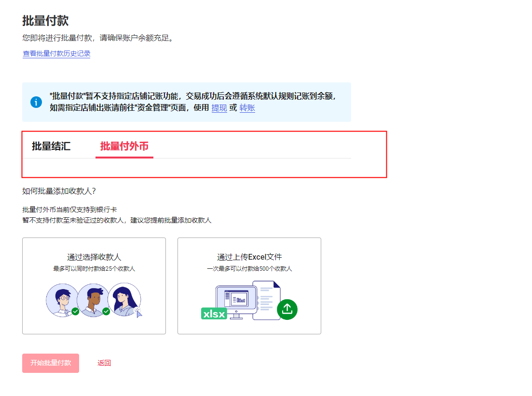Viewport: 532px width, 396px height.
Task: Click the glasses-wearing payee avatar
Action: point(62,300)
